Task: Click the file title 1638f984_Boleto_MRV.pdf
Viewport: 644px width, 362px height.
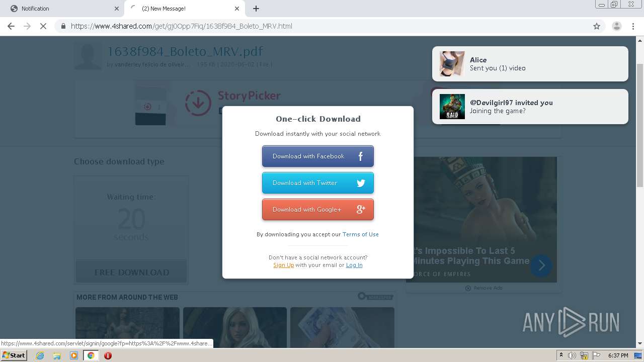Action: click(185, 51)
